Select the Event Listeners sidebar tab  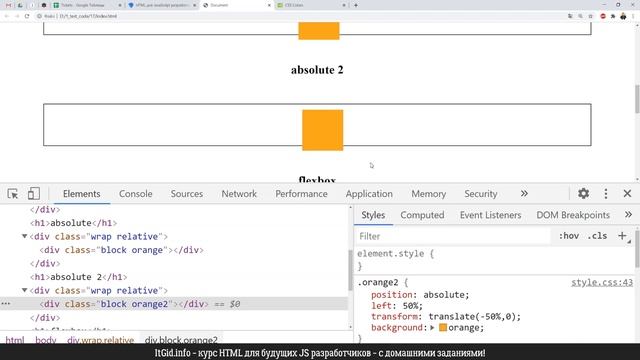(490, 215)
